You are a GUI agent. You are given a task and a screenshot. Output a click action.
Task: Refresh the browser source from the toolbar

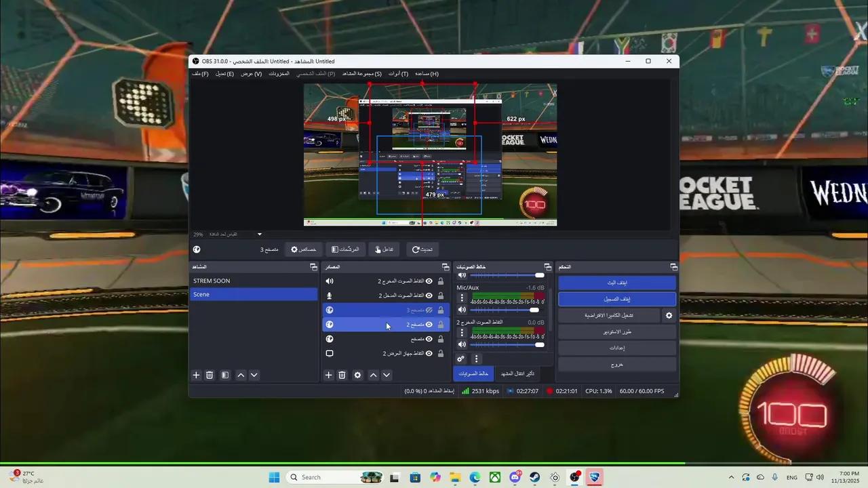tap(422, 249)
